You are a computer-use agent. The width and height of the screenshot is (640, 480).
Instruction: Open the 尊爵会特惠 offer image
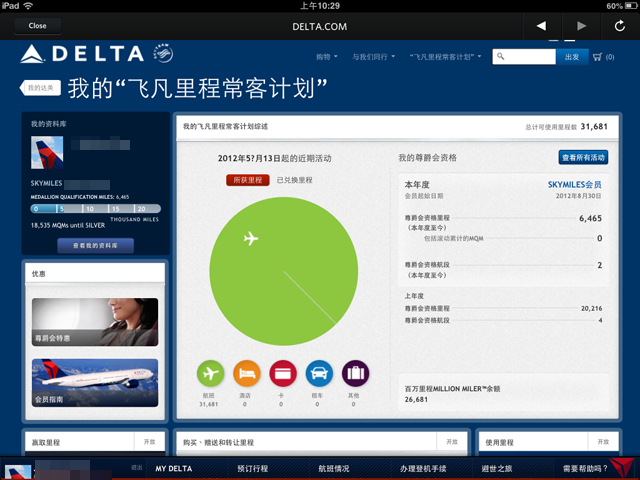pyautogui.click(x=95, y=322)
